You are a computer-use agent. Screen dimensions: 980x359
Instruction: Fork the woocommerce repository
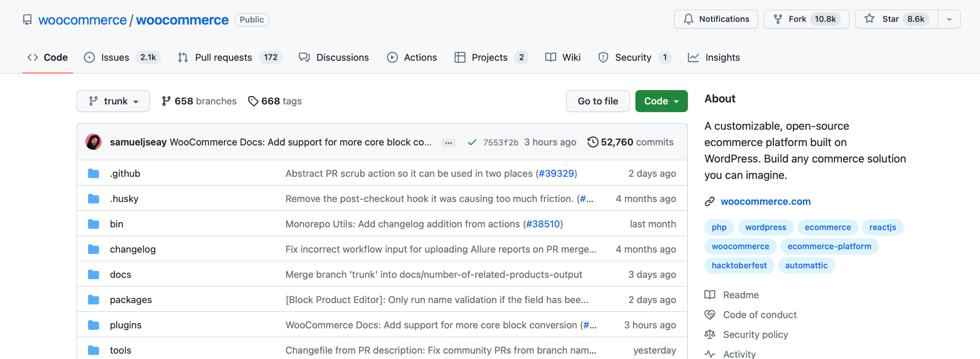[806, 19]
